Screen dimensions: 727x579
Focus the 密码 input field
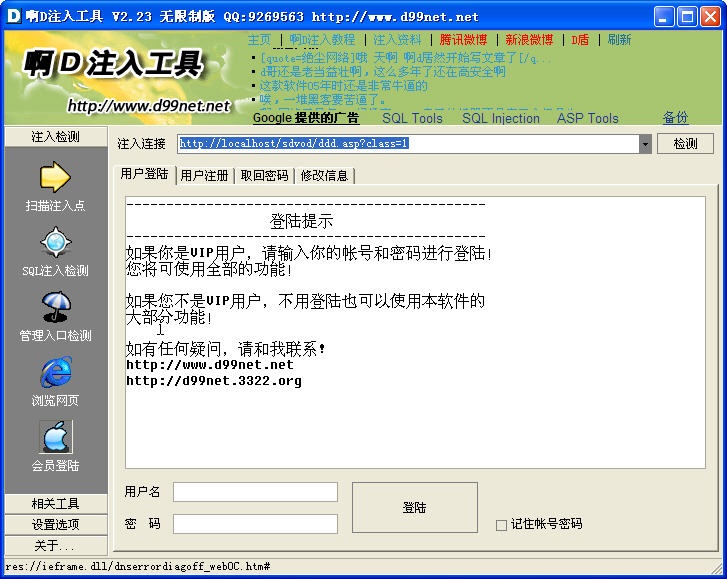pyautogui.click(x=255, y=524)
